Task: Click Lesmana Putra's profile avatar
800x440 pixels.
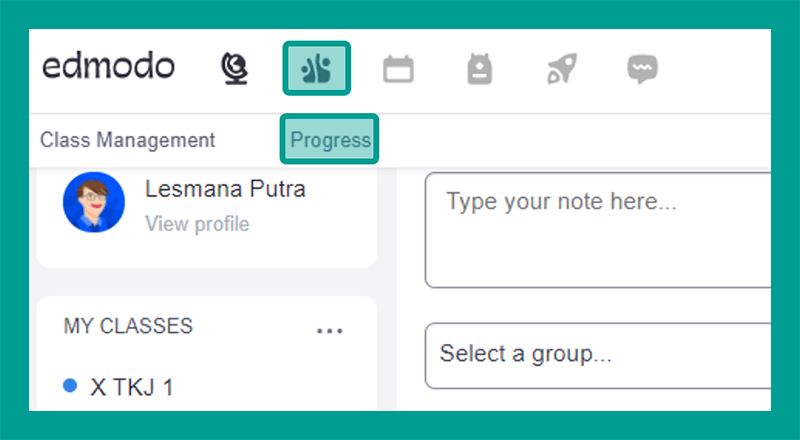Action: coord(93,203)
